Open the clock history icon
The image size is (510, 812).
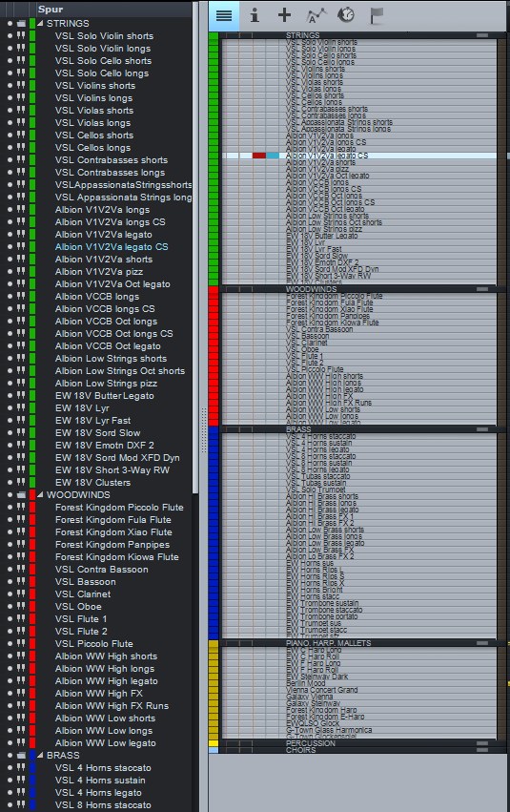[x=345, y=15]
